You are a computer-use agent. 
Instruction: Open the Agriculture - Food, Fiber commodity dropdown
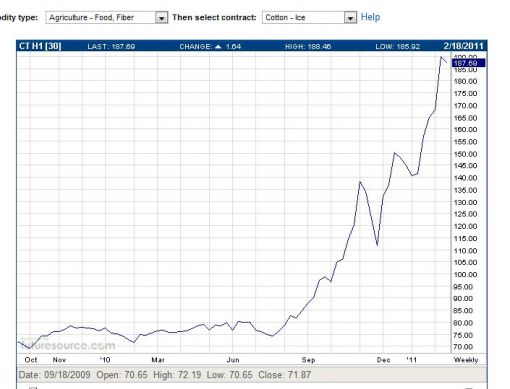106,17
